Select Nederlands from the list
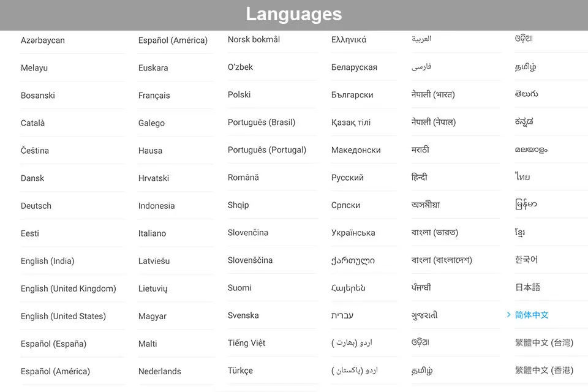 tap(160, 371)
